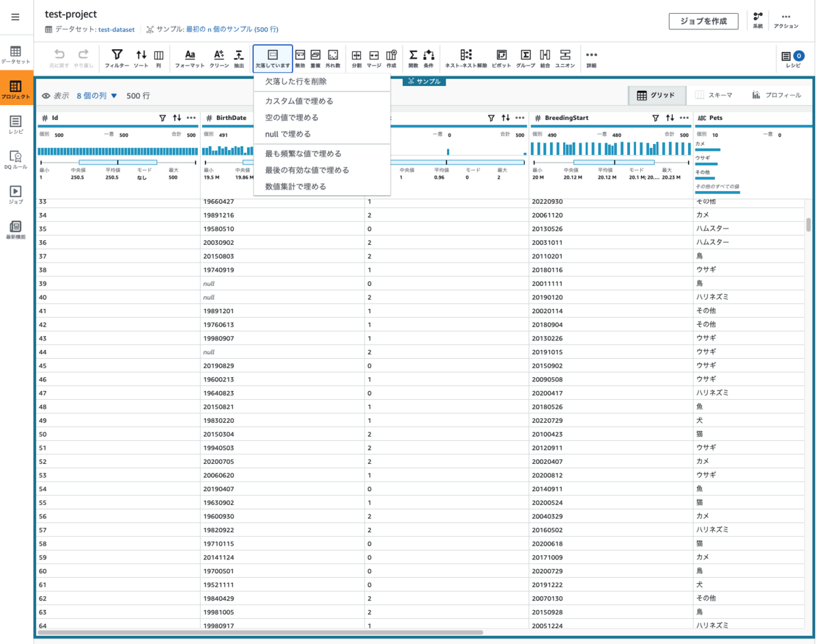
Task: Open the 抽出 tool
Action: tap(239, 59)
